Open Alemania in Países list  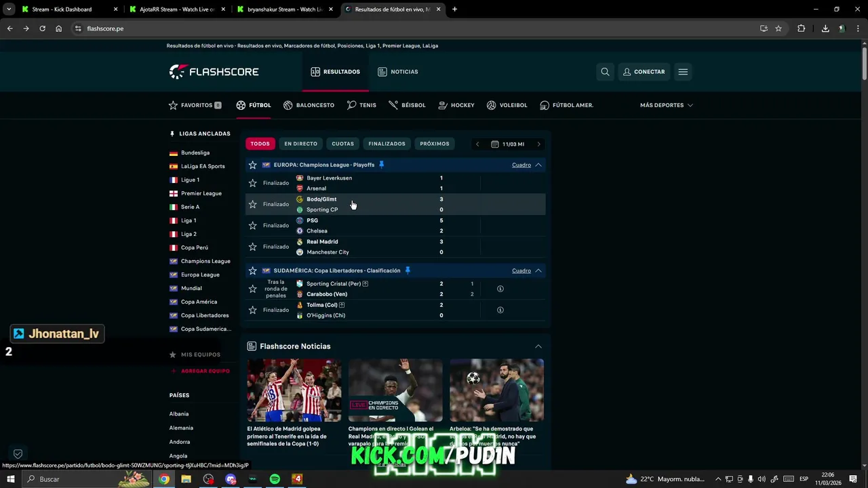click(x=181, y=428)
